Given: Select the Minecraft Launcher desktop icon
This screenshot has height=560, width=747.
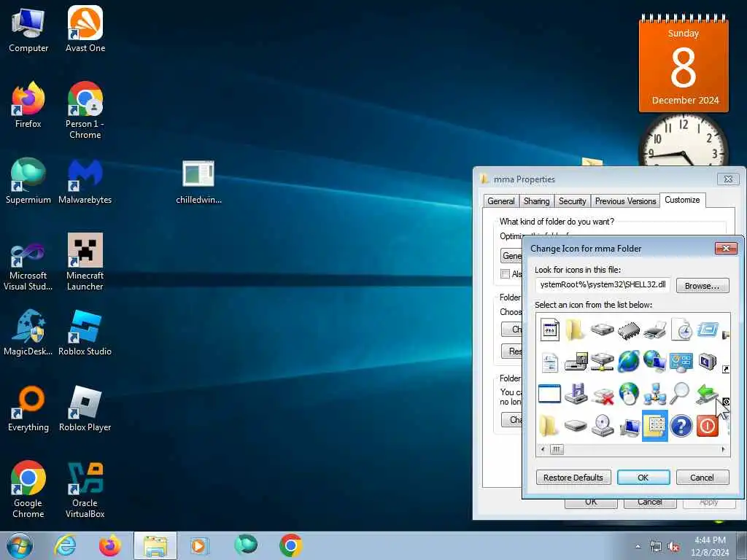Looking at the screenshot, I should (85, 262).
